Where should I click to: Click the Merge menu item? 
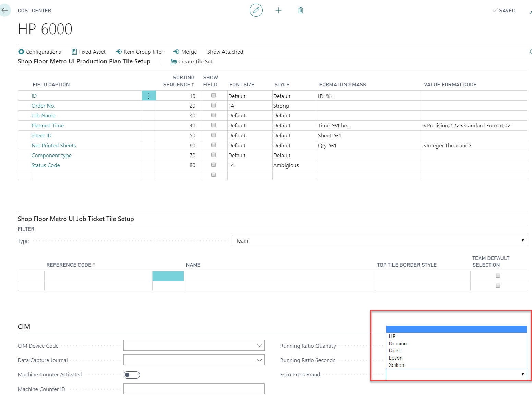click(x=185, y=52)
